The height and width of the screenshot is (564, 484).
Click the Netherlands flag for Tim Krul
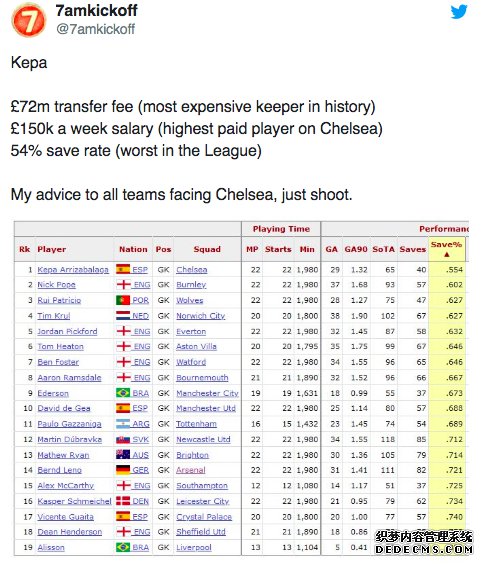123,315
